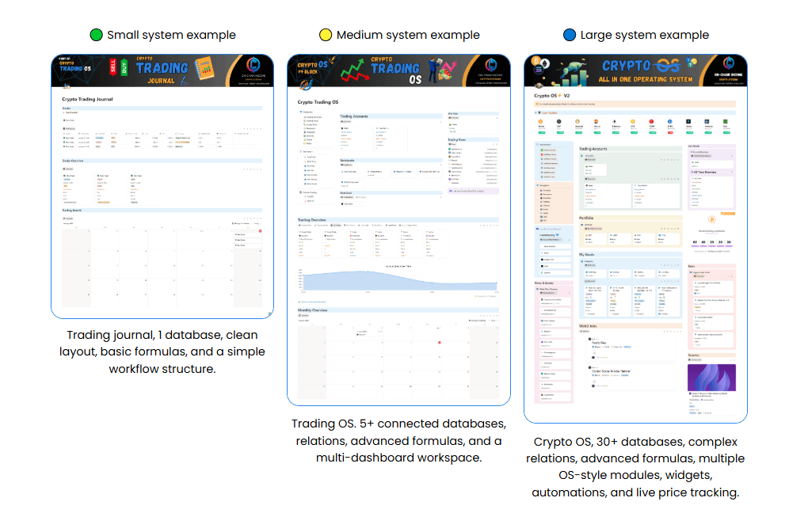Click 'All Time Overview' in Crypto OS example
This screenshot has width=808, height=532.
tap(704, 172)
